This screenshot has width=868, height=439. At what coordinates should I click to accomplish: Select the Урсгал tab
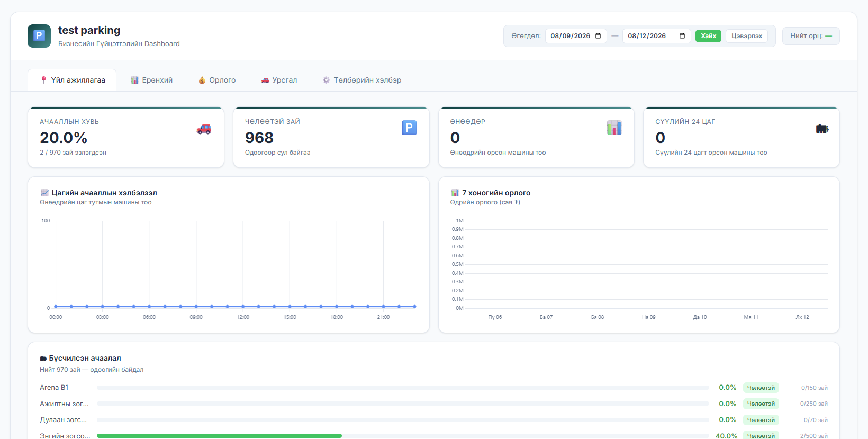pyautogui.click(x=279, y=80)
